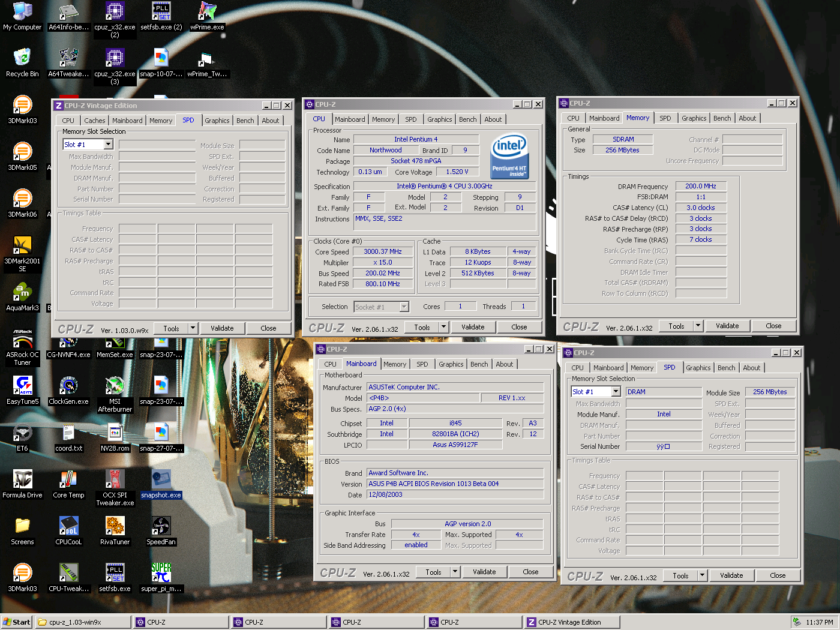The image size is (840, 630).
Task: Click the Intel inside Pentium 4 logo
Action: (x=509, y=157)
